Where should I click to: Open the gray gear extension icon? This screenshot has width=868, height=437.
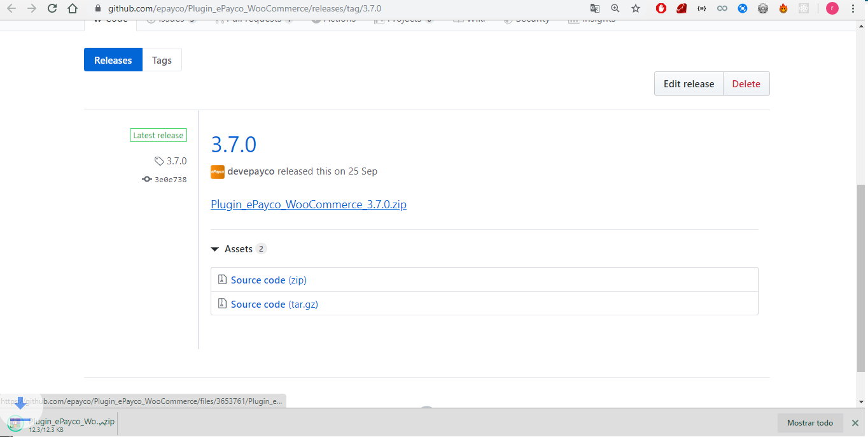[763, 8]
